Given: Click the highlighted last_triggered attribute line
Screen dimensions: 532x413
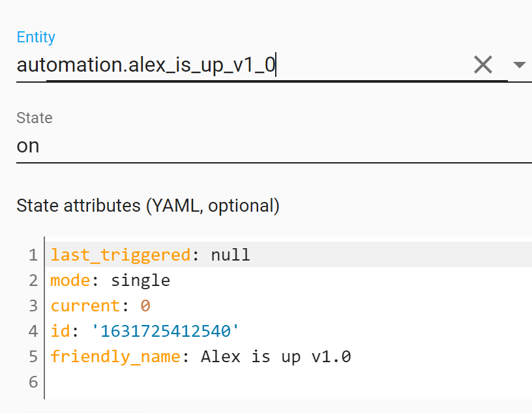Looking at the screenshot, I should point(150,255).
